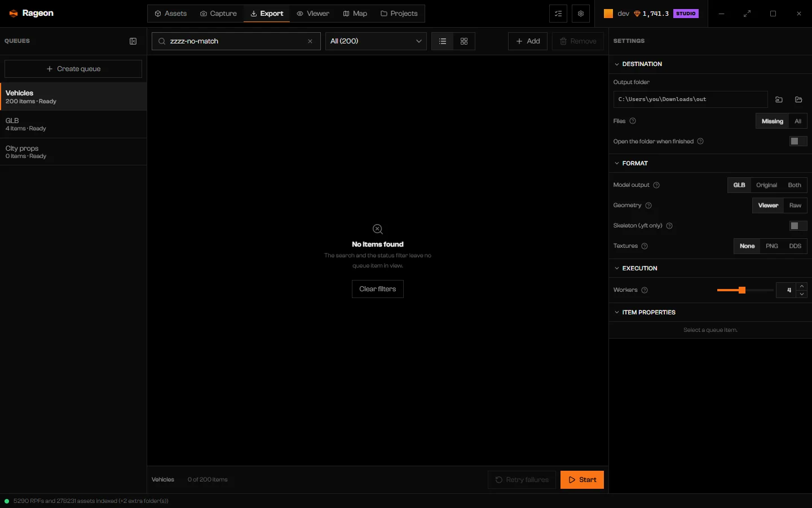Switch to grid view layout
812x508 pixels.
[464, 41]
